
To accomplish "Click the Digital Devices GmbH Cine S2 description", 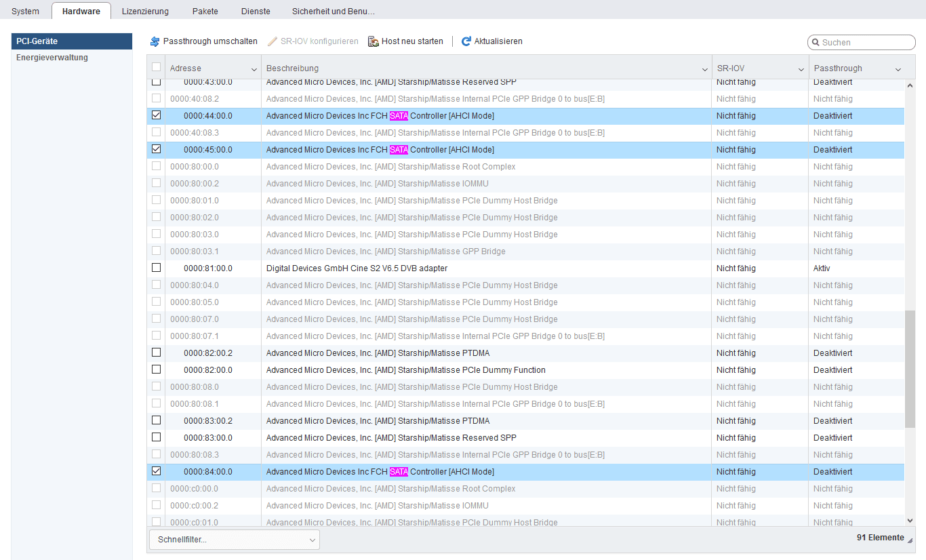I will click(357, 268).
